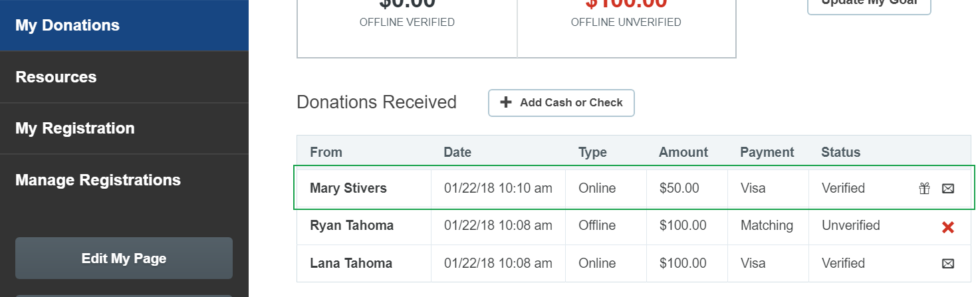
Task: Click the gift icon in Mary Stivers row
Action: click(924, 189)
